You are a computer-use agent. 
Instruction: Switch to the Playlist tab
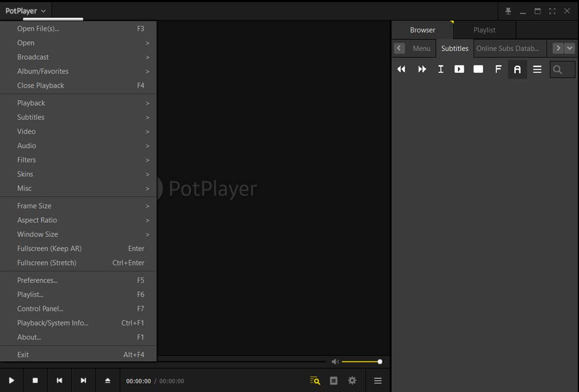click(x=485, y=30)
